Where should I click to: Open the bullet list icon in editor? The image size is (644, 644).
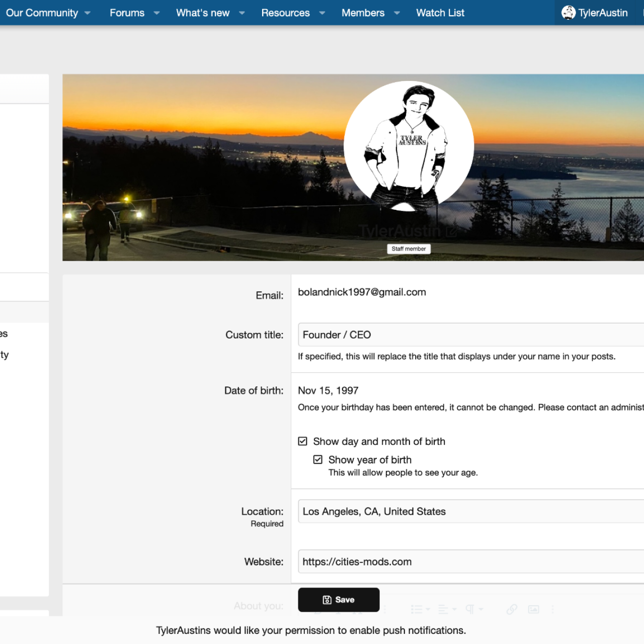tap(417, 609)
